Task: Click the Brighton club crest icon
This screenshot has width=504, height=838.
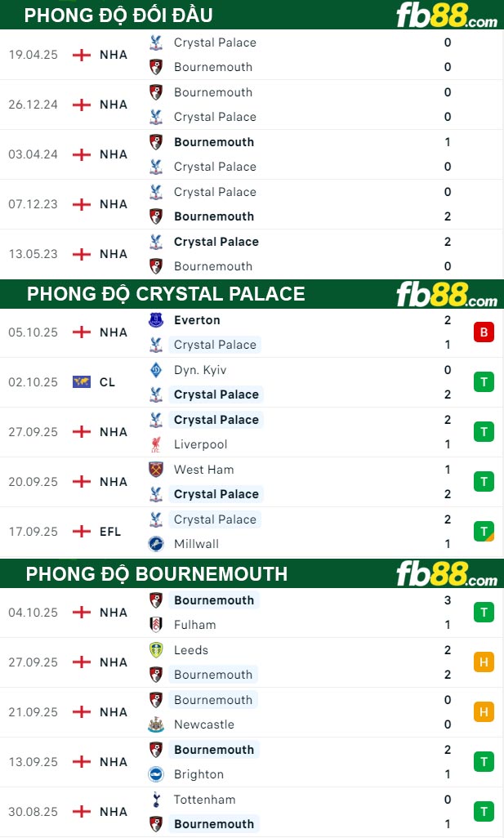Action: click(x=156, y=774)
